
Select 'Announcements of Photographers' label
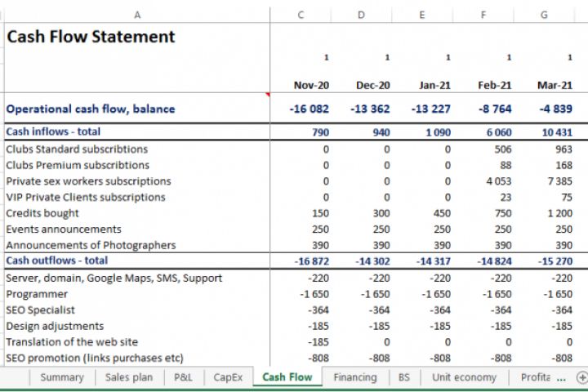(91, 245)
